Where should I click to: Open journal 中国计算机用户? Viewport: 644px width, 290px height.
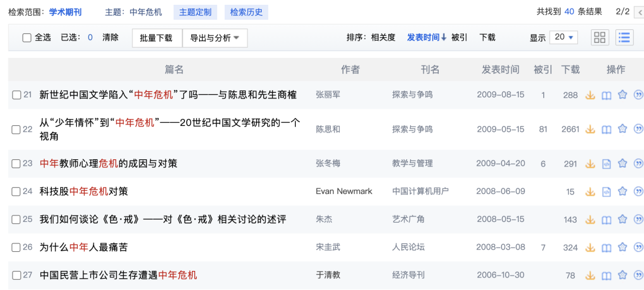pyautogui.click(x=420, y=192)
